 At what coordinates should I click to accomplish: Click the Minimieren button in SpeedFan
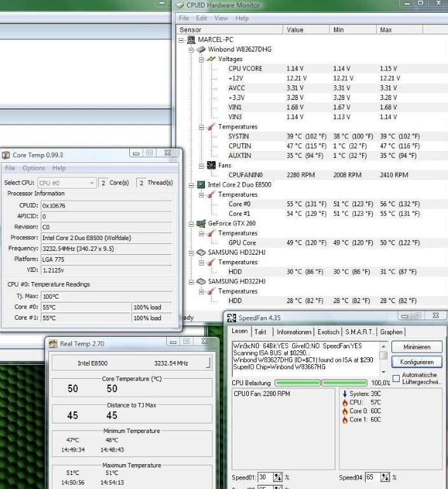417,347
